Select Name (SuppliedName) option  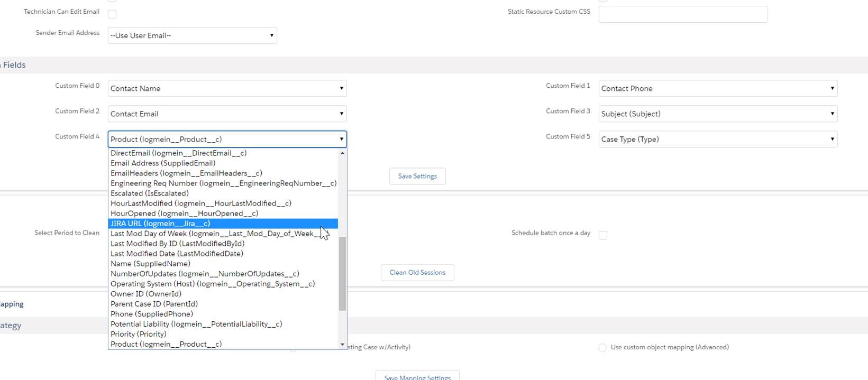(x=223, y=264)
